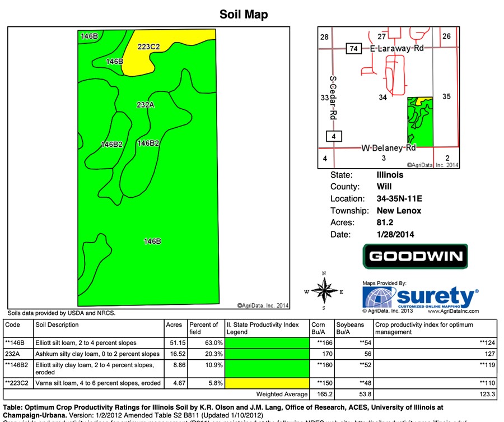Click the compass rose icon
This screenshot has height=422, width=504.
[x=324, y=290]
